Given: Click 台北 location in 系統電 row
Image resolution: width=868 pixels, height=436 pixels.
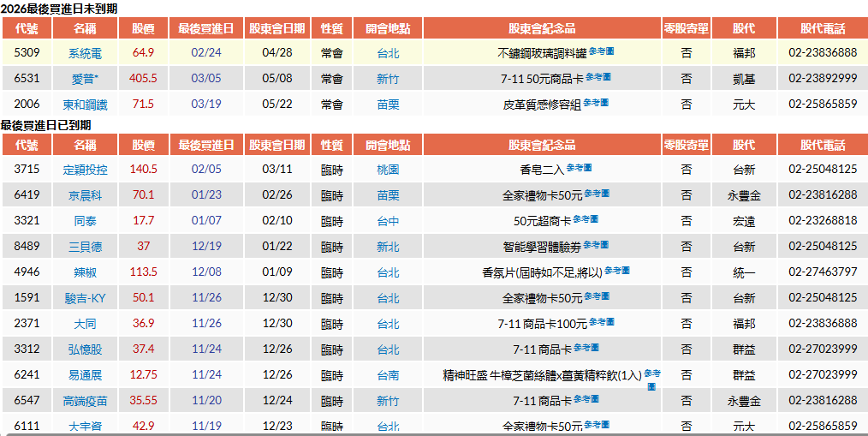Looking at the screenshot, I should click(388, 54).
